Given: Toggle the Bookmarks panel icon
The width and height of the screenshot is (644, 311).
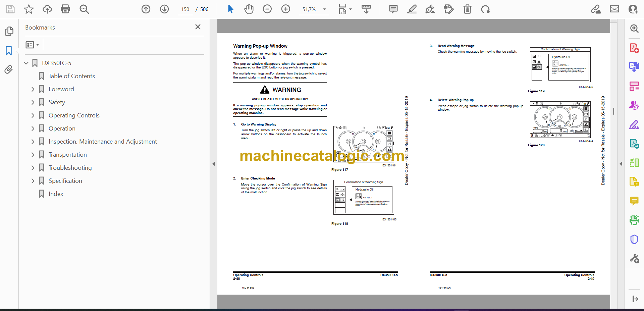Looking at the screenshot, I should pyautogui.click(x=9, y=51).
